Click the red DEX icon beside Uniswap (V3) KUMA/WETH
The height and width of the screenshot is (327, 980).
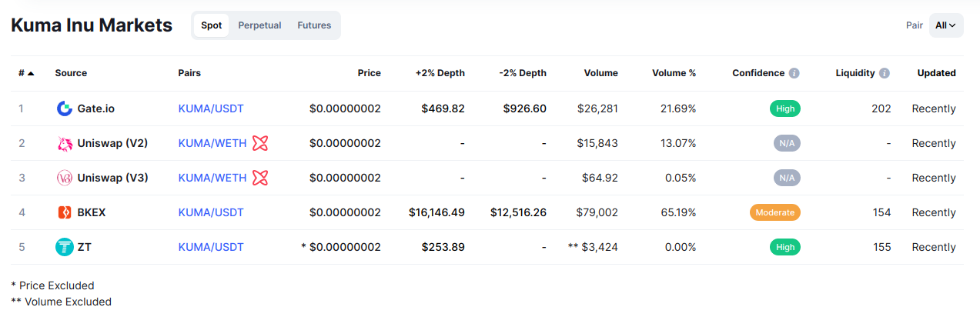[x=260, y=178]
